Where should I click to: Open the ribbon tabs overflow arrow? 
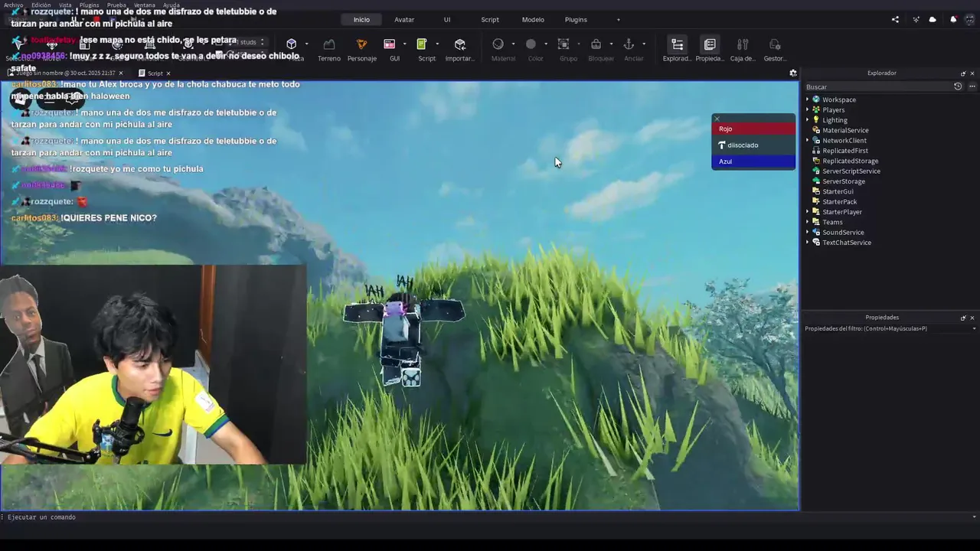click(x=619, y=20)
